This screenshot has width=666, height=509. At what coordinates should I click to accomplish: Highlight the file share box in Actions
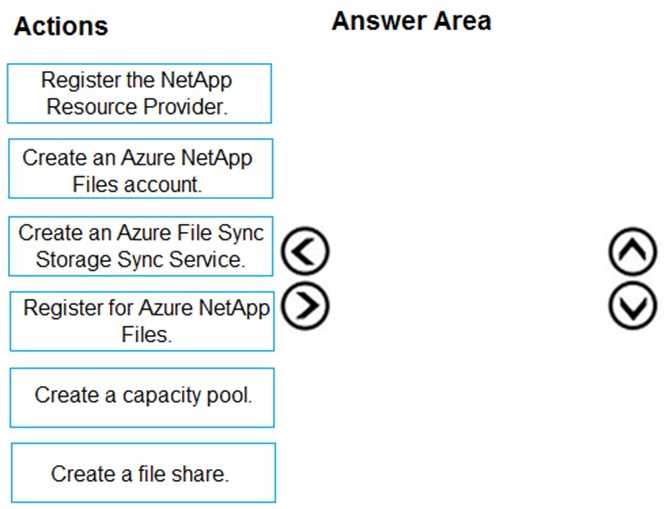(141, 472)
